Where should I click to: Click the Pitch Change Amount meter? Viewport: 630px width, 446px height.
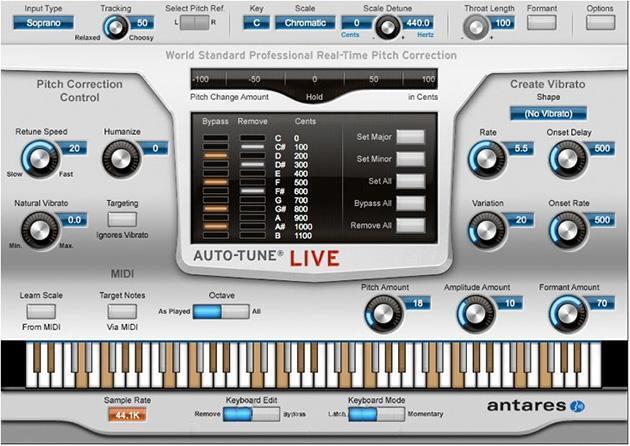click(314, 78)
